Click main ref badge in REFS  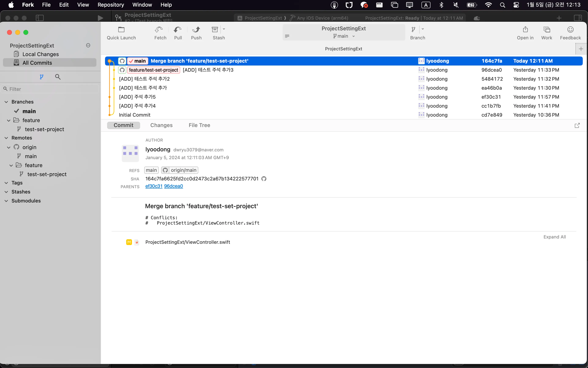click(x=151, y=170)
